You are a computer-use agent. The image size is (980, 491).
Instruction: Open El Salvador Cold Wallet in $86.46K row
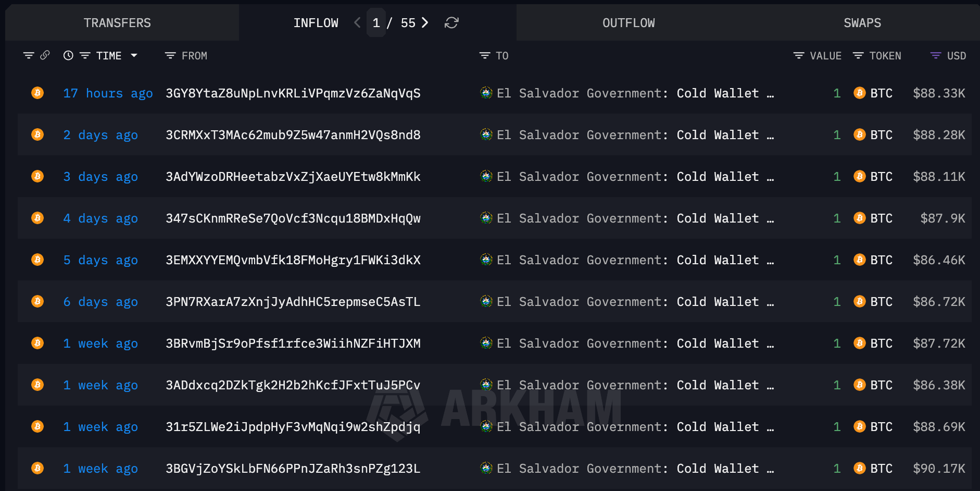635,260
